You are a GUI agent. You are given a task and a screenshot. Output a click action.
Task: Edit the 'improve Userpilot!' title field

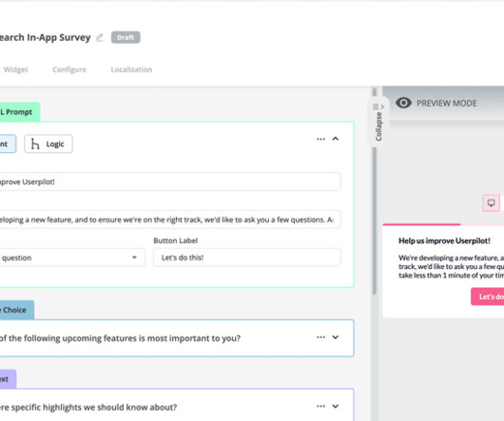click(x=170, y=182)
